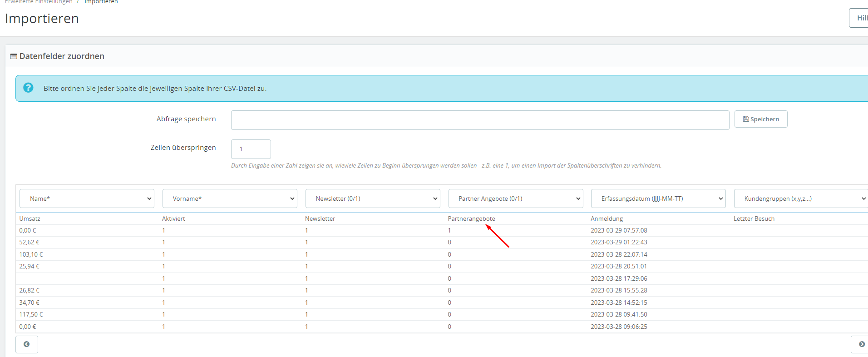This screenshot has width=868, height=357.
Task: Expand the Erfassungsdatum (JJJJ-MM-TT) dropdown
Action: pyautogui.click(x=658, y=198)
